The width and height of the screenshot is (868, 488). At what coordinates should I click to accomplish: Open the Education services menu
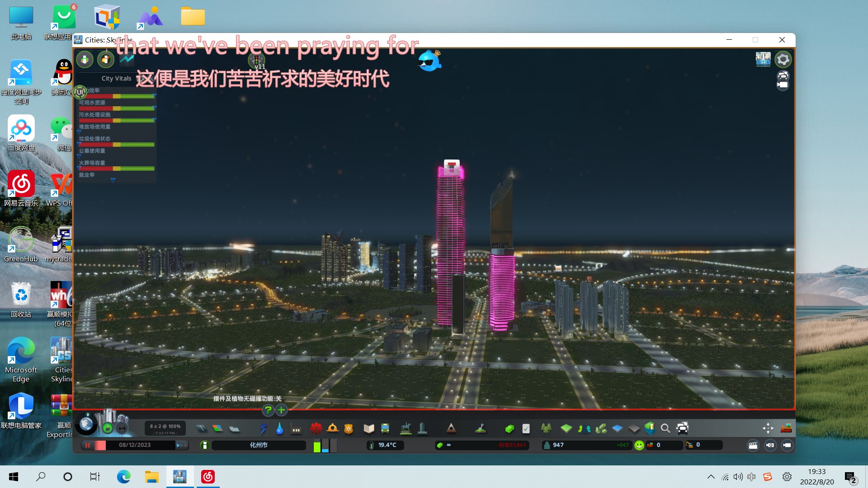(x=369, y=428)
